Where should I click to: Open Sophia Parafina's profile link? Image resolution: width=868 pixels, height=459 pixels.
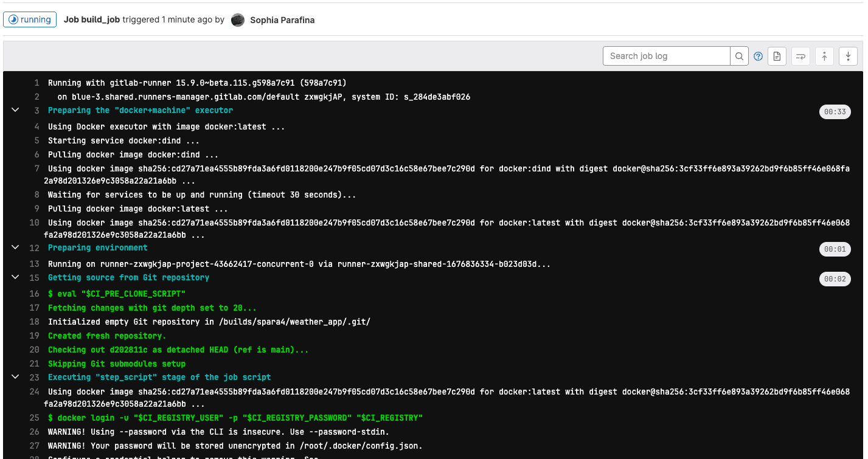(282, 20)
